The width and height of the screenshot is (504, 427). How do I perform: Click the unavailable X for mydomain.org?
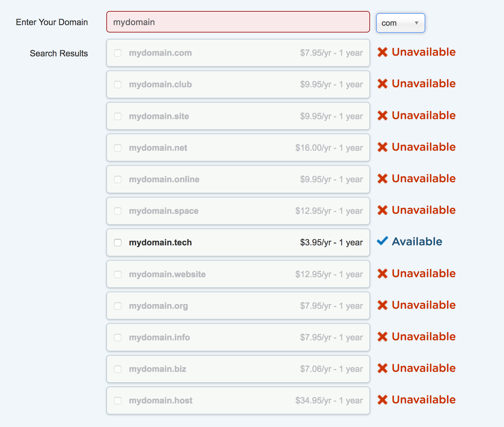(x=382, y=305)
